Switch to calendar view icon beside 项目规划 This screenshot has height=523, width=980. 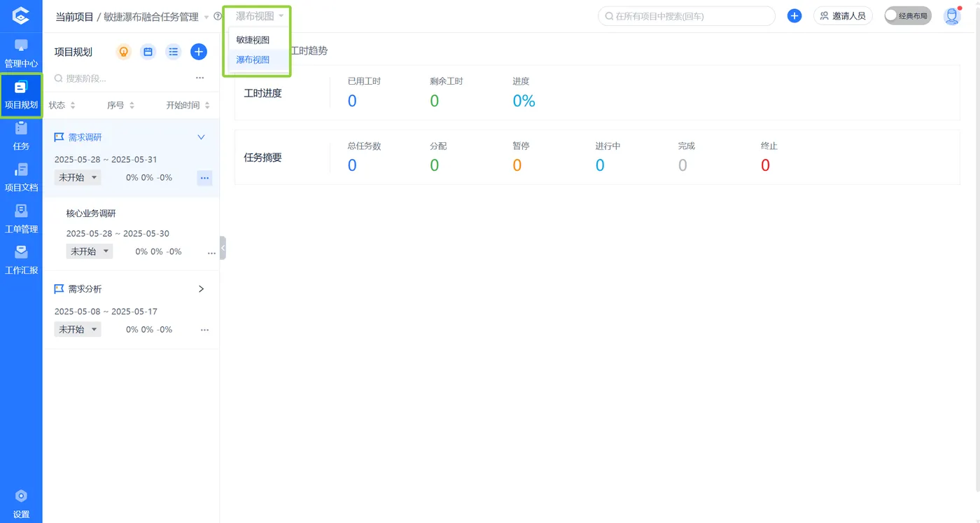click(x=148, y=51)
